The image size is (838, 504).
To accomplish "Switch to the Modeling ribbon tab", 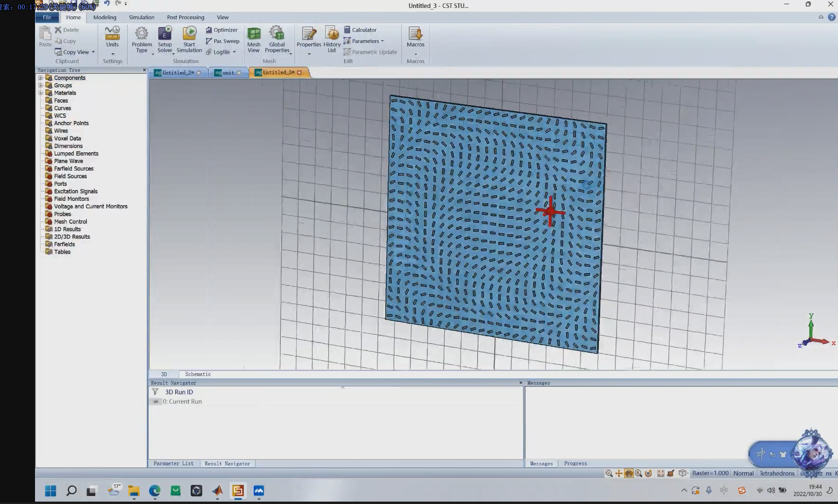I will 105,17.
